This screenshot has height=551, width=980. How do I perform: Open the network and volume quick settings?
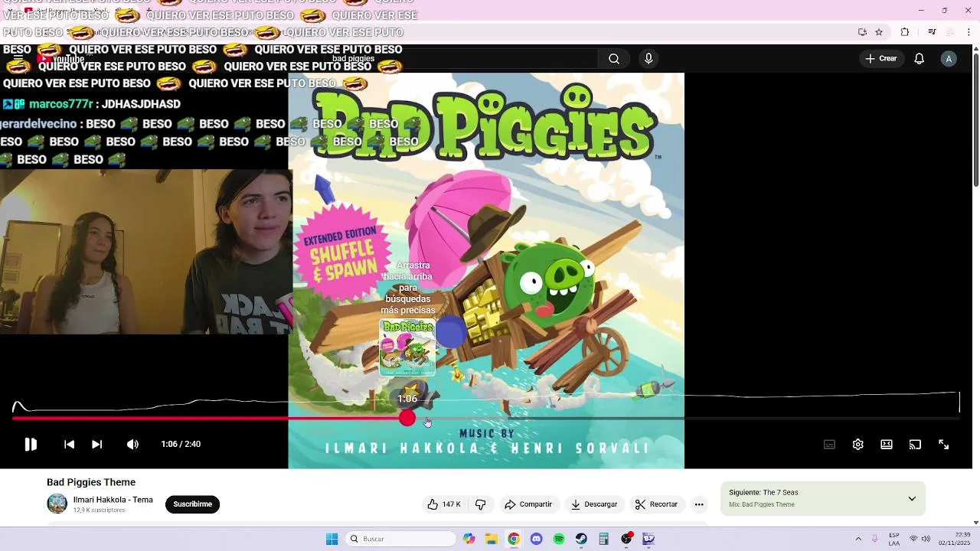[920, 539]
